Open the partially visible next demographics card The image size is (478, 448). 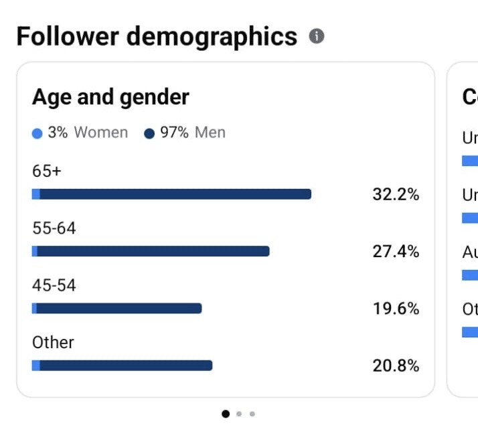pyautogui.click(x=463, y=229)
